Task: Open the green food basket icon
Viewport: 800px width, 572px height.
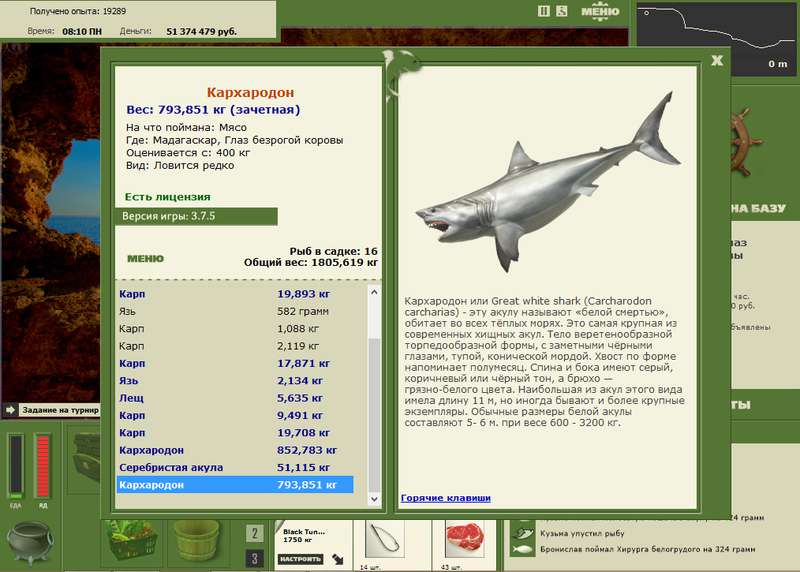Action: pos(131,541)
